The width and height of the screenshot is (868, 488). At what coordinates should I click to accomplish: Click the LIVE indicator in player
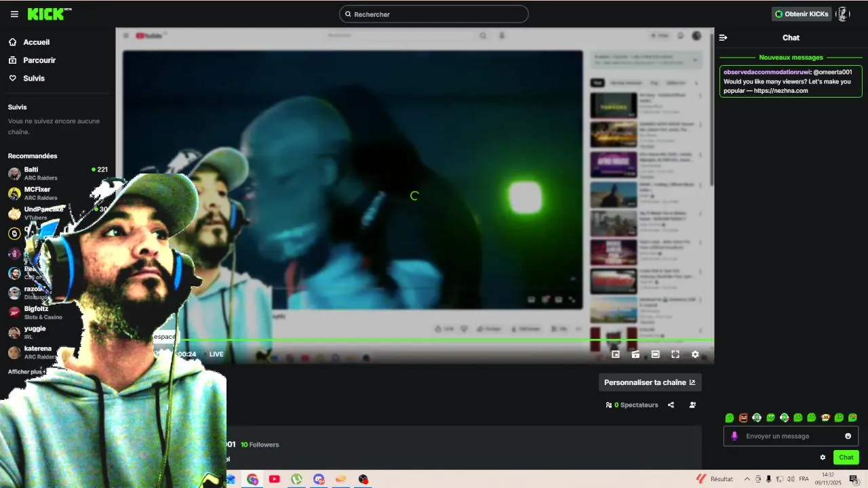click(x=216, y=354)
